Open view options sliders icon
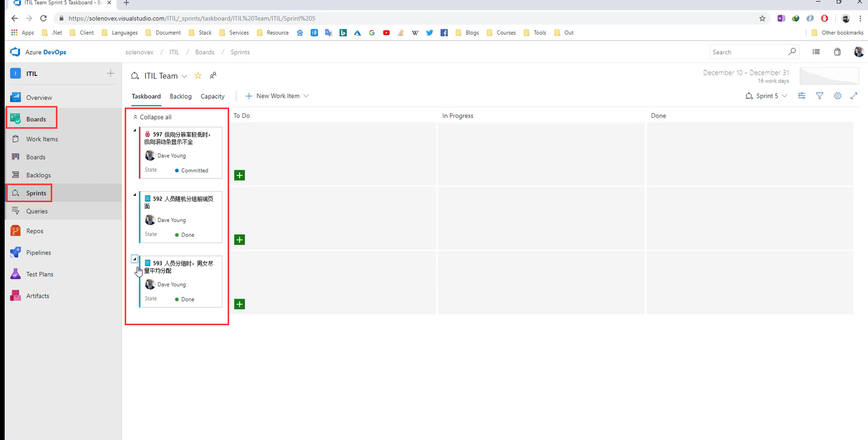This screenshot has width=868, height=440. point(801,96)
